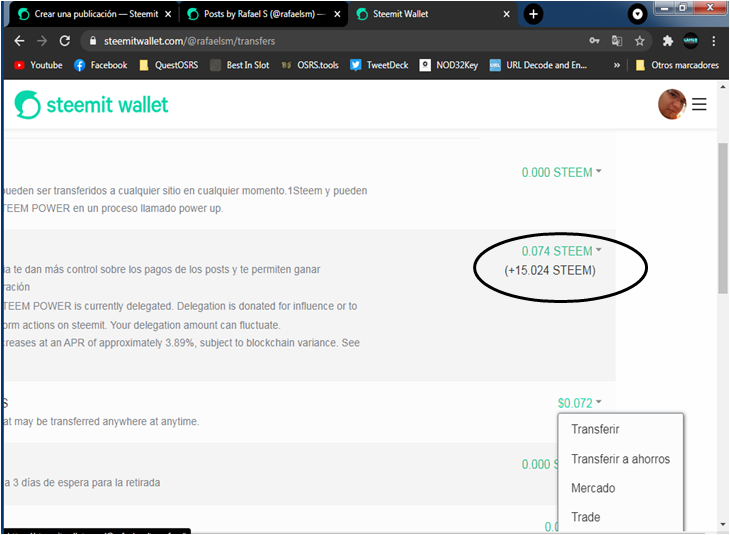730x535 pixels.
Task: Show more bookmarks with double chevron
Action: tap(617, 65)
